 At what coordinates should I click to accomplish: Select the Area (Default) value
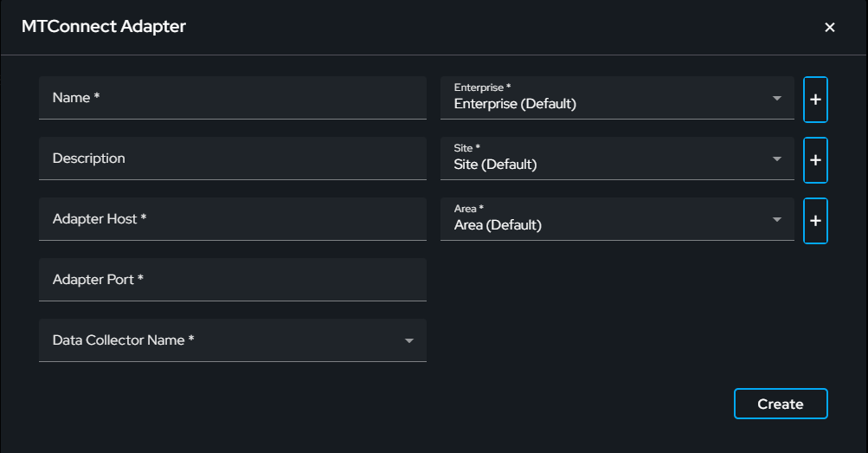498,225
